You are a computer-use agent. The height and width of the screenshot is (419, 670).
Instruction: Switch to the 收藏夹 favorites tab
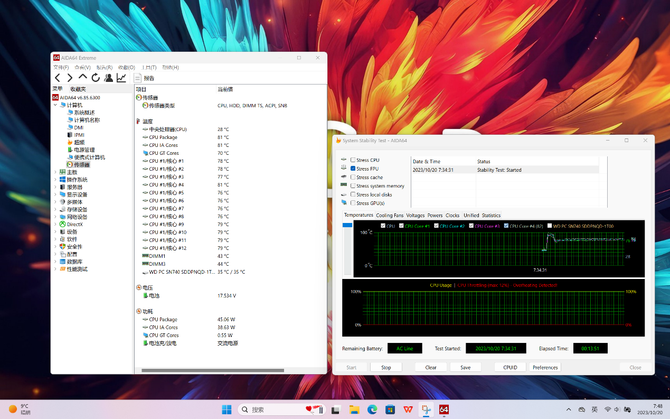click(78, 89)
